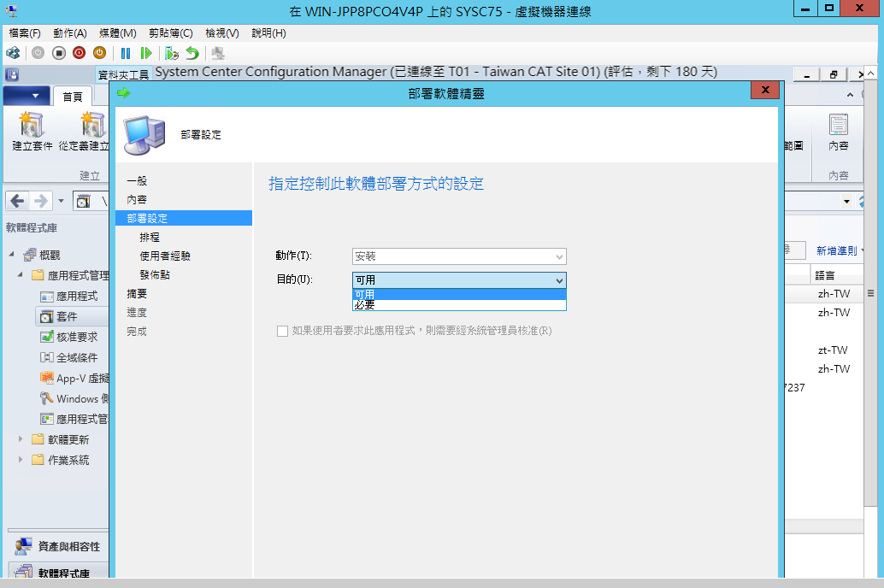Click the enhanced session toolbar icon
This screenshot has width=884, height=588.
click(218, 53)
